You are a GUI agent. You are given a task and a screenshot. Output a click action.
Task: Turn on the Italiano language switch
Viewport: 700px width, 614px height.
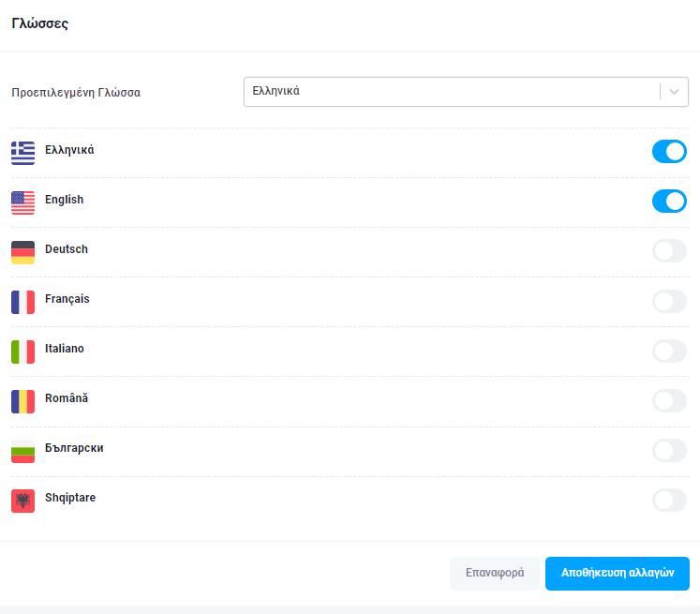[x=669, y=351]
